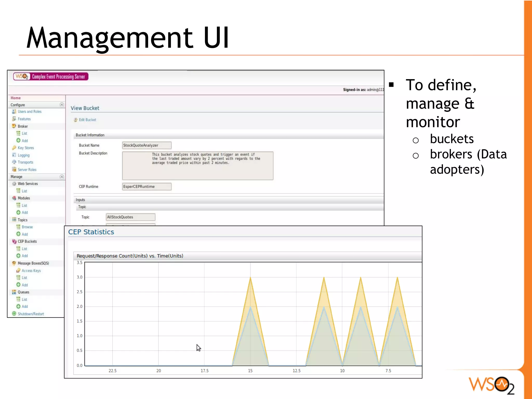Collapse the Configure section chevron
The image size is (532, 399).
pos(62,105)
